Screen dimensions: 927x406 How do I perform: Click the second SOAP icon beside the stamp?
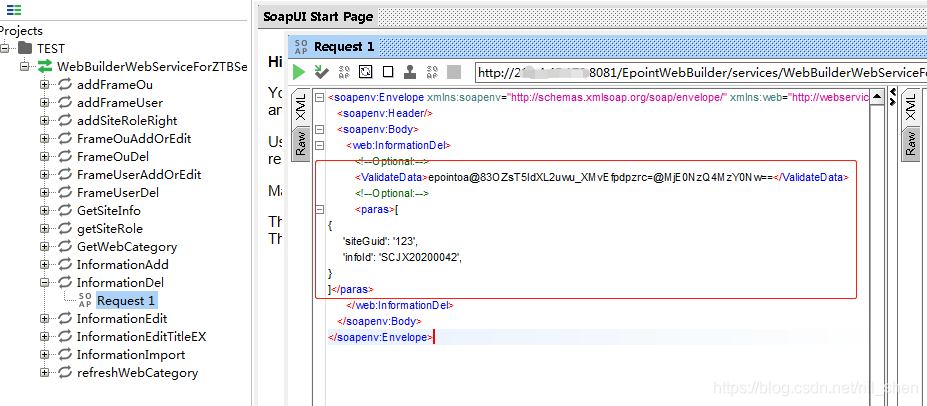pyautogui.click(x=432, y=72)
